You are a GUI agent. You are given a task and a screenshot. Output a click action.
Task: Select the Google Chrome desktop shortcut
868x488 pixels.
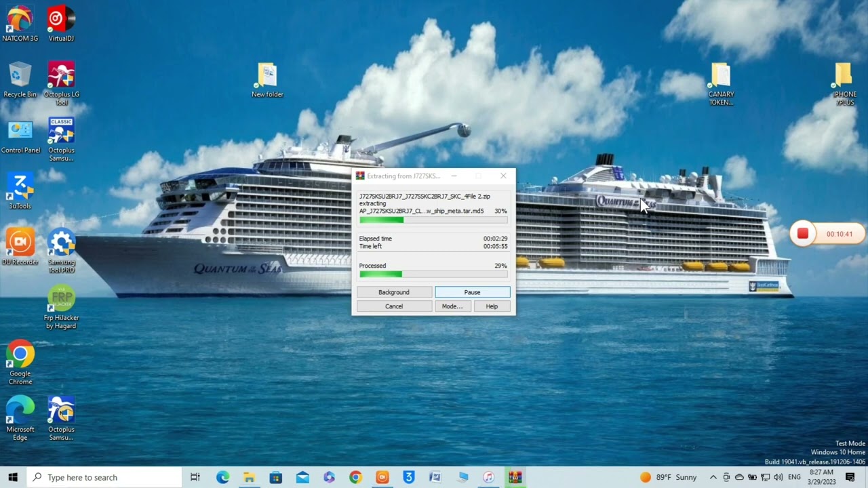click(20, 363)
